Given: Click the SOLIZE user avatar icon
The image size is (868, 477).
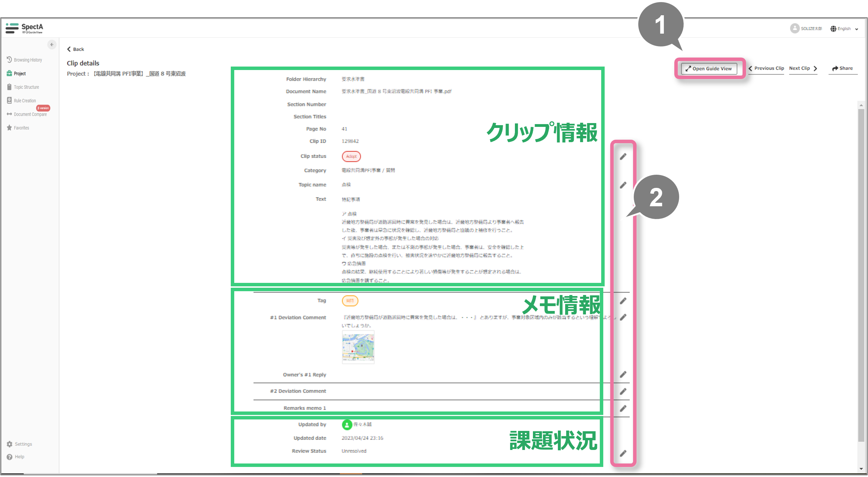Looking at the screenshot, I should (795, 28).
